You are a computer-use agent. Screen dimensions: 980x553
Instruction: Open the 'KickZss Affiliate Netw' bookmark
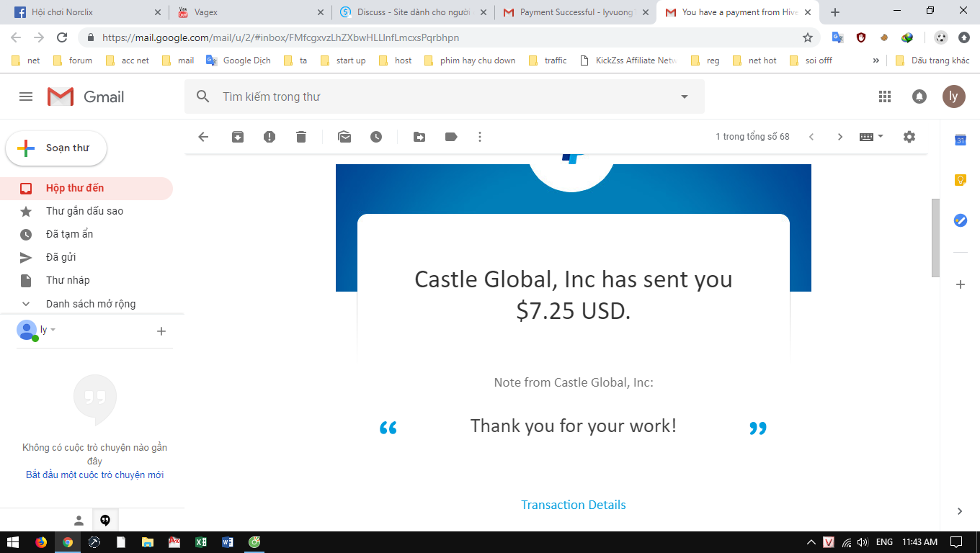coord(628,60)
